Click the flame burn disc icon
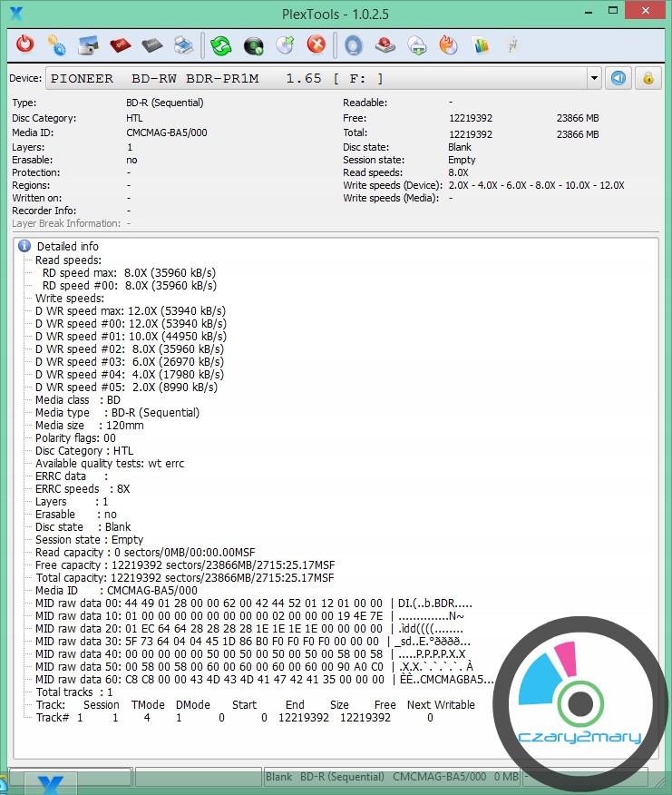Image resolution: width=672 pixels, height=795 pixels. coord(448,44)
